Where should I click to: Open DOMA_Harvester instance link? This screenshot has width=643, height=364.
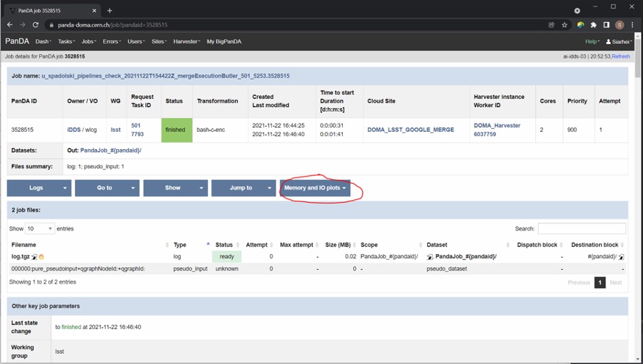pos(497,126)
